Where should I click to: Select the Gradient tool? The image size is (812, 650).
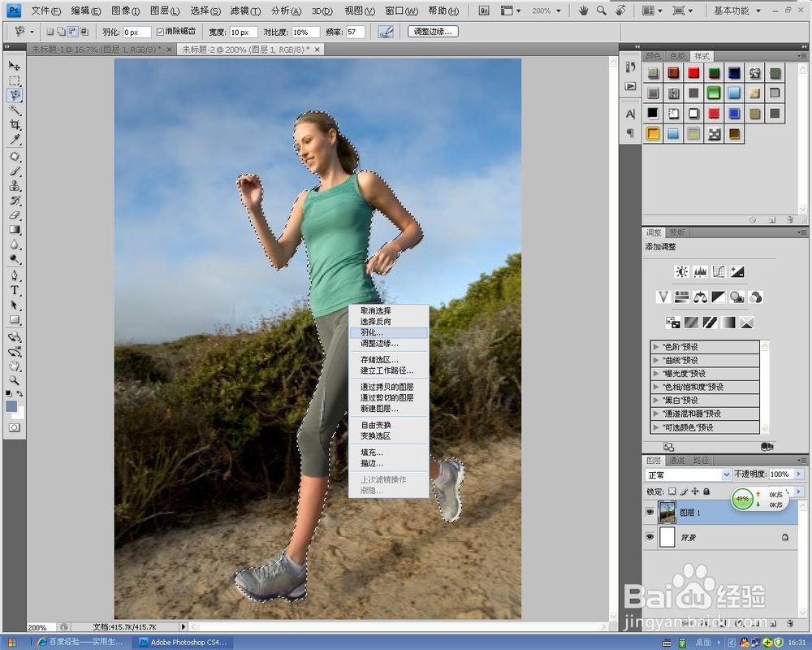click(x=15, y=230)
